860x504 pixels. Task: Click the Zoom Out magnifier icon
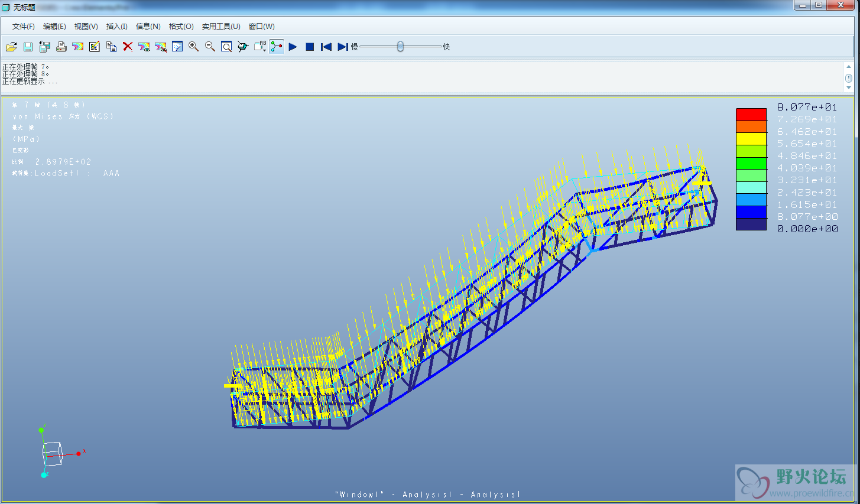[210, 47]
